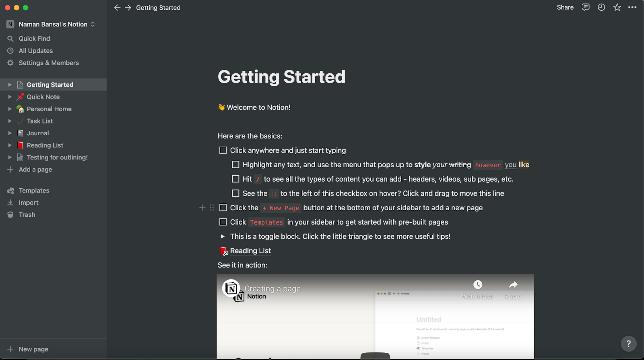This screenshot has height=360, width=644.
Task: Click the Getting Started page icon in sidebar
Action: coord(20,85)
